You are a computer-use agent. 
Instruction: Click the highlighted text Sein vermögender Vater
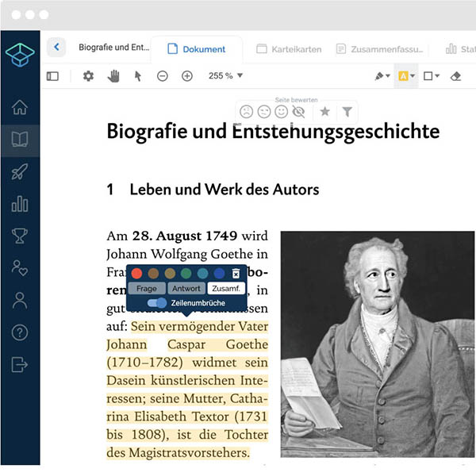[200, 326]
